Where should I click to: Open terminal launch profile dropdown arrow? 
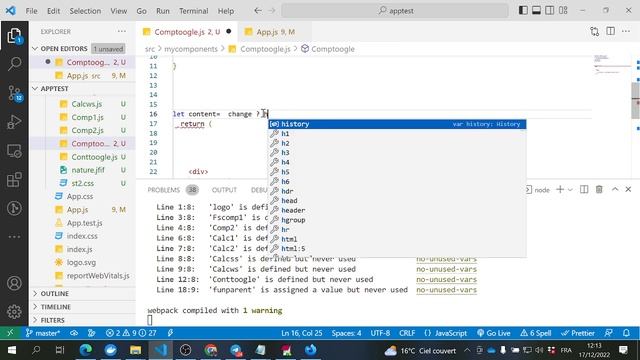coord(570,190)
